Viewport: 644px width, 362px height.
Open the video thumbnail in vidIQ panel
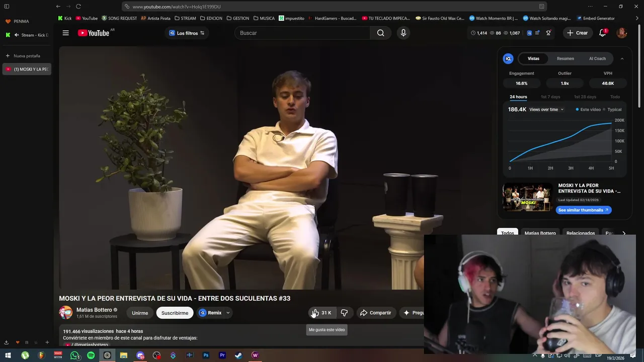click(x=527, y=197)
